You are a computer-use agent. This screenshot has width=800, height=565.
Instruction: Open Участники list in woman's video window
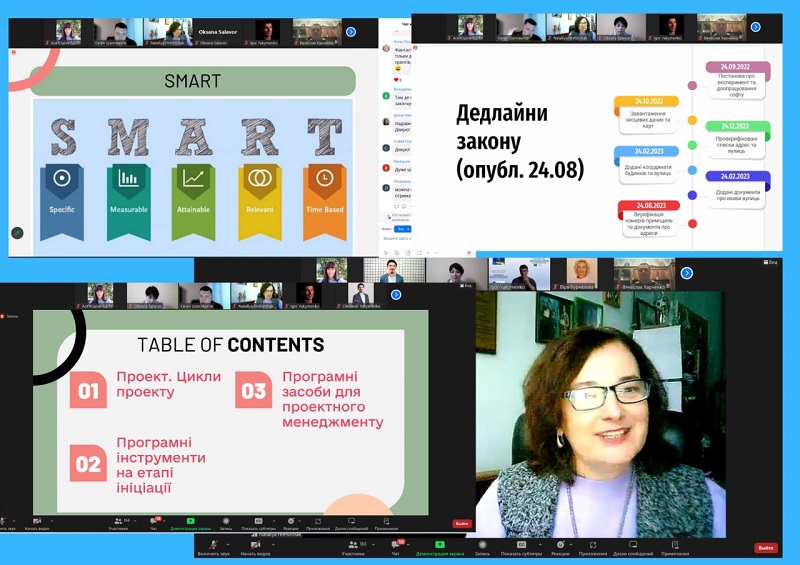[x=354, y=547]
